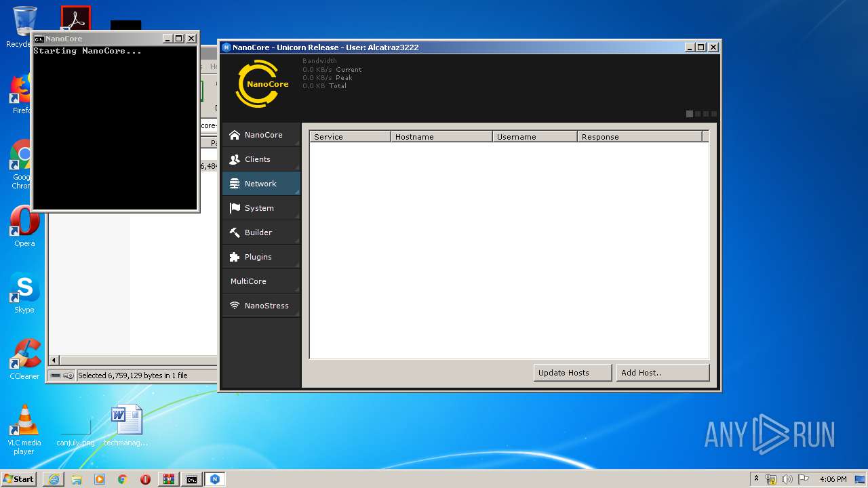Launch Internet Explorer from the taskbar
The width and height of the screenshot is (868, 488).
point(54,479)
